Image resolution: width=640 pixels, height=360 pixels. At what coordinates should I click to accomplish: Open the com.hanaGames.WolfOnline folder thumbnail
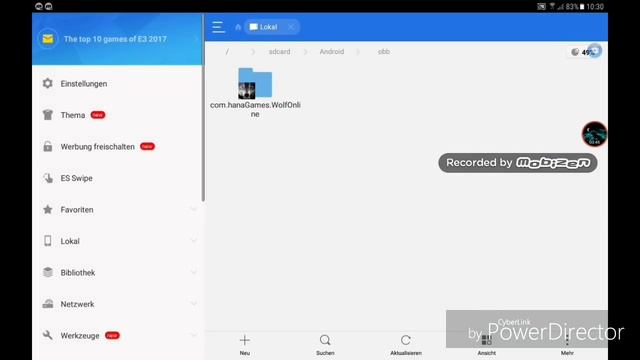[255, 83]
